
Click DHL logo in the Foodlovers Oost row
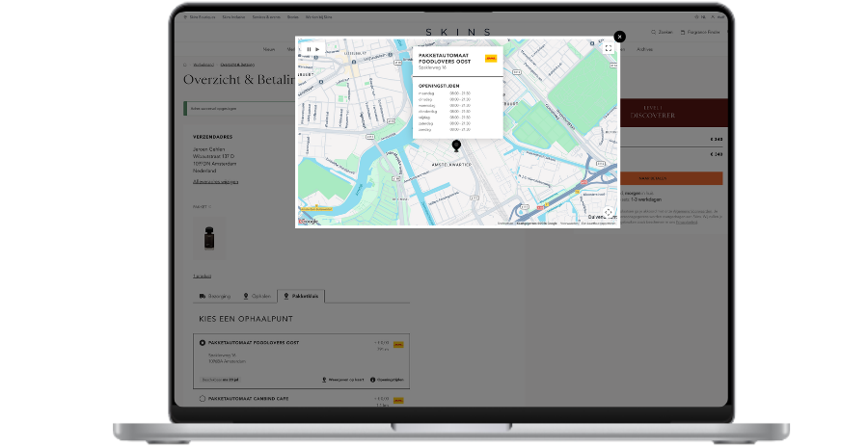(398, 345)
